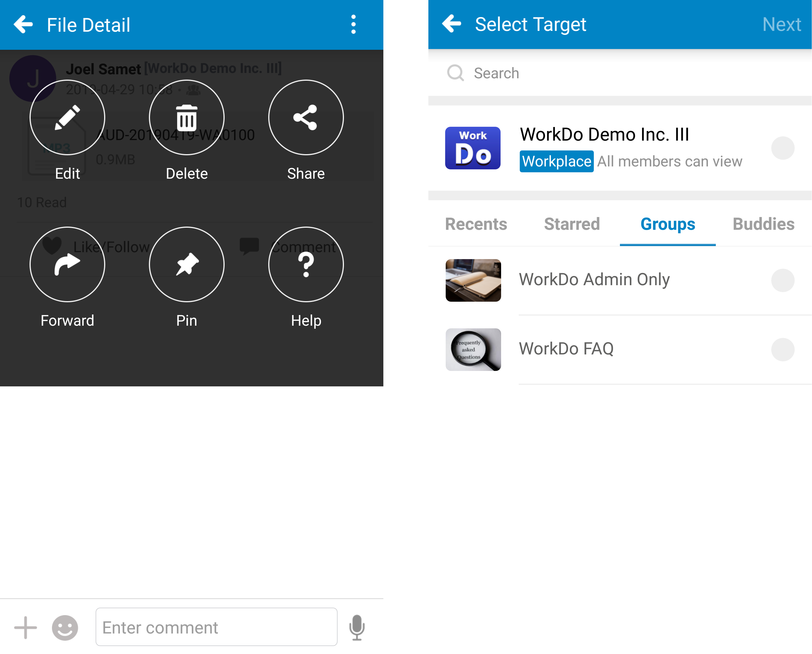Tap the Share icon in the overlay
Viewport: 812px width, 654px height.
(x=306, y=117)
